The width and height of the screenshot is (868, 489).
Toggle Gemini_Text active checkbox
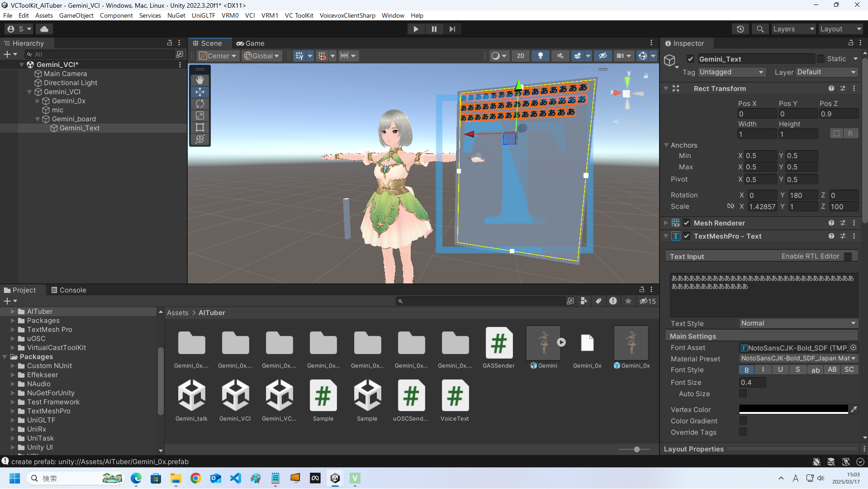click(690, 59)
